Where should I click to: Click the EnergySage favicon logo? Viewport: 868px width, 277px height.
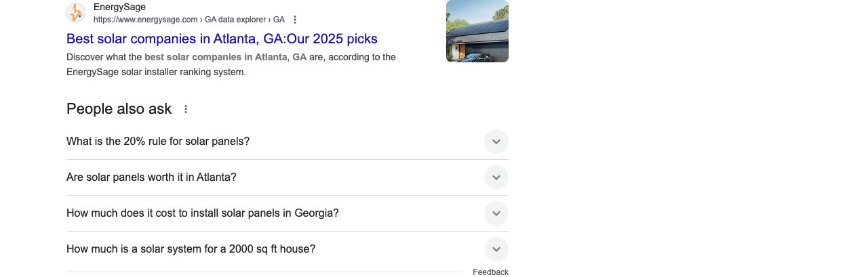tap(76, 13)
